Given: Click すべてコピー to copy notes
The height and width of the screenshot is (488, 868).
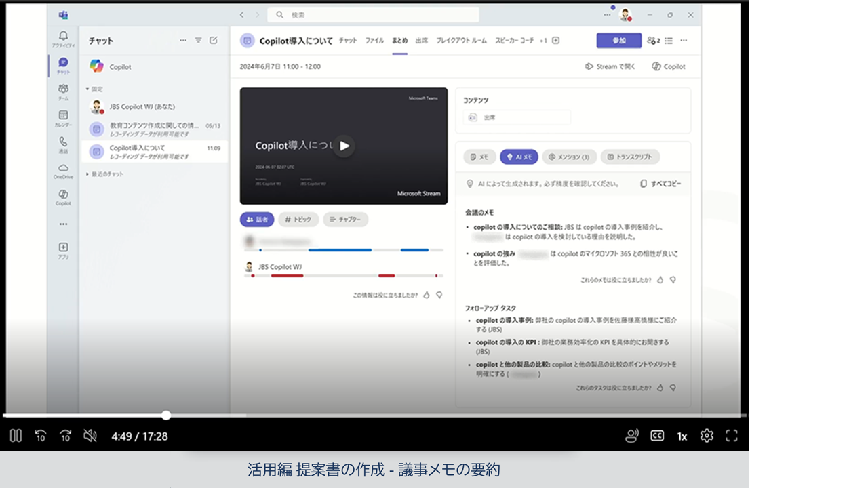Looking at the screenshot, I should [x=661, y=184].
